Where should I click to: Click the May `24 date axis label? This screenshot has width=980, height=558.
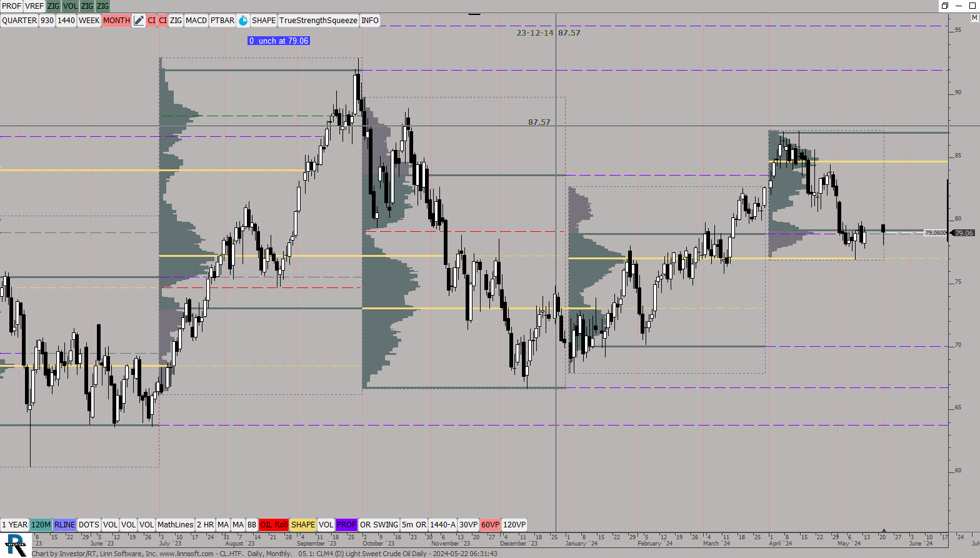pos(848,544)
